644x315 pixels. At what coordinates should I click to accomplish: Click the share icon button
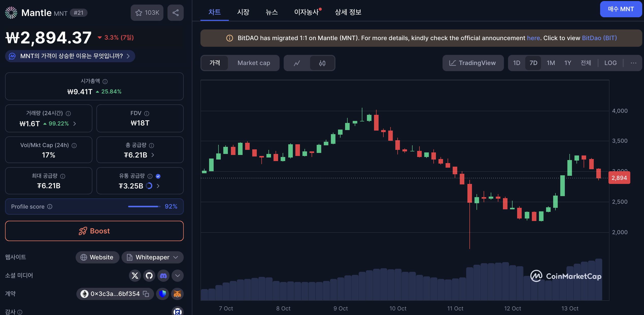click(176, 13)
